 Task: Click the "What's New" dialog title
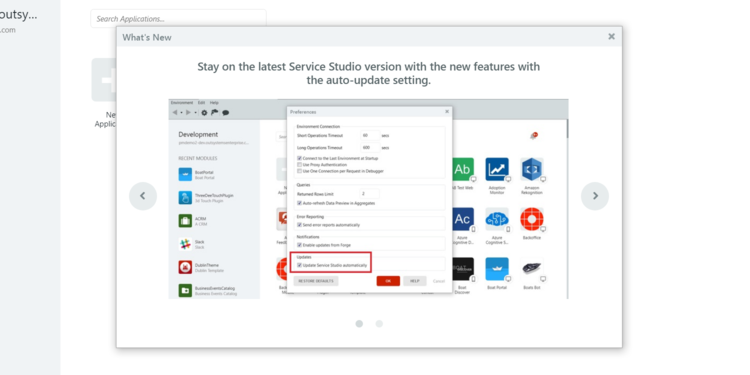point(147,37)
